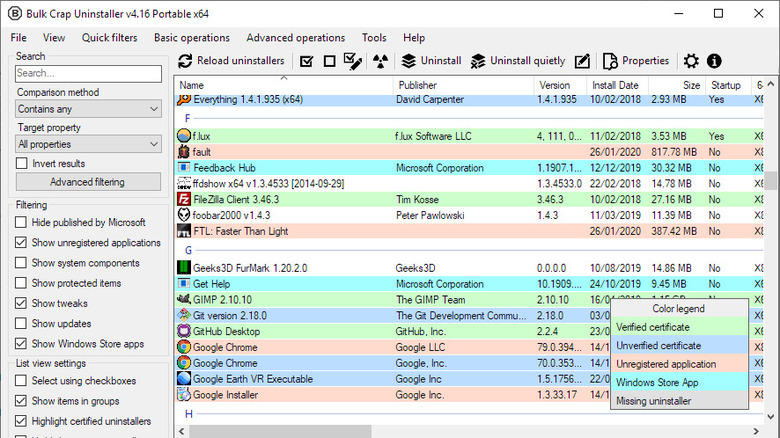Open the Quick filters menu

tap(110, 37)
